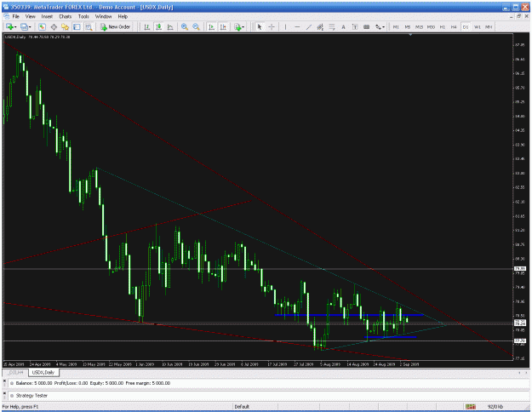Switch chart to candlesticks
532x412 pixels.
pyautogui.click(x=158, y=26)
